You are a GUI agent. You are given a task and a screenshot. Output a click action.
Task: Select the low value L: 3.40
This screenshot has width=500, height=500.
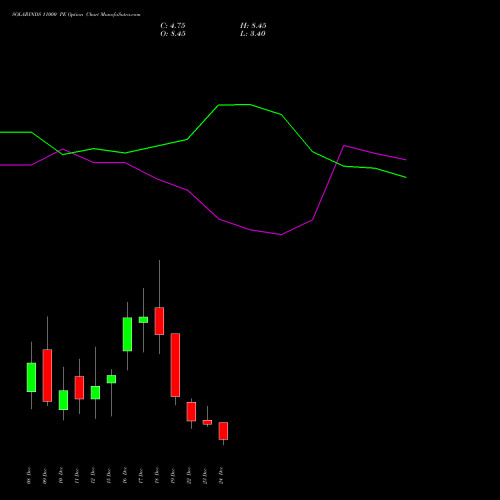[253, 34]
